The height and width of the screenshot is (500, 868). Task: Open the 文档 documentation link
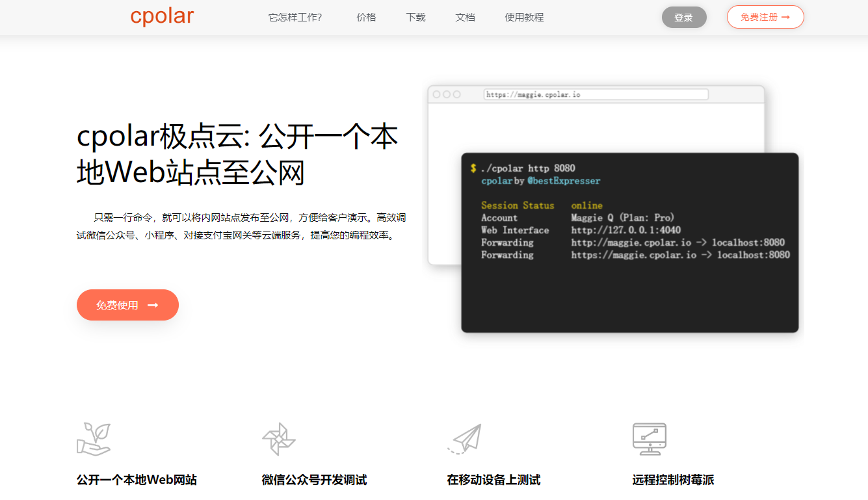point(466,18)
